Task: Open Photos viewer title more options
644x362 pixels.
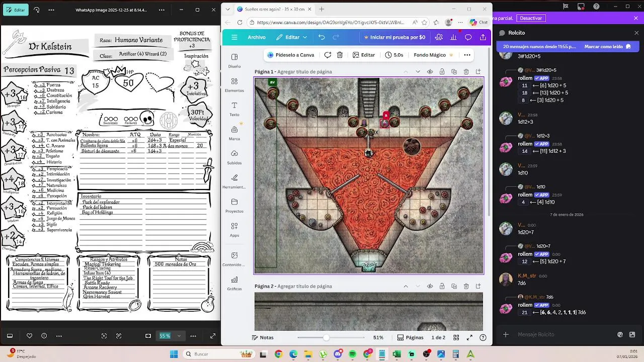Action: (x=162, y=10)
